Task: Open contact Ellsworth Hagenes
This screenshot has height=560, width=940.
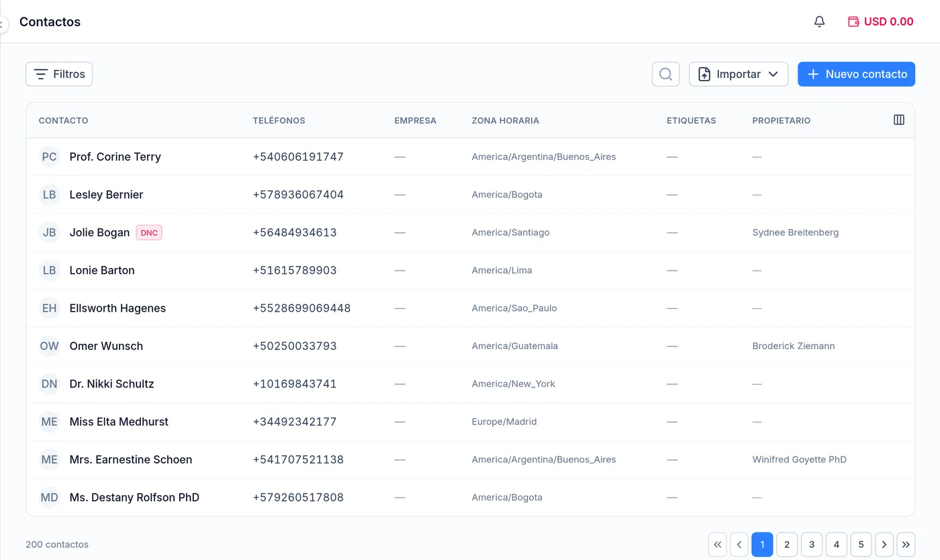Action: (x=117, y=308)
